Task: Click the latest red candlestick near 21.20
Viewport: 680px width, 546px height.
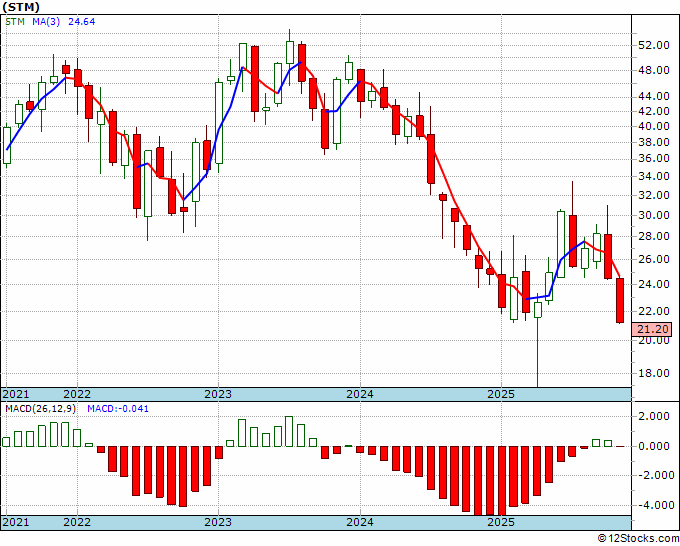Action: 620,301
